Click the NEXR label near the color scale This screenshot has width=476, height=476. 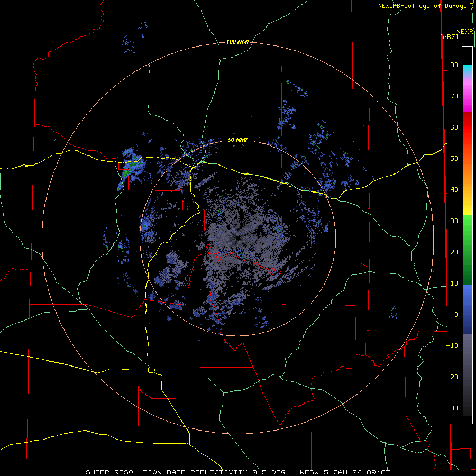tap(465, 32)
